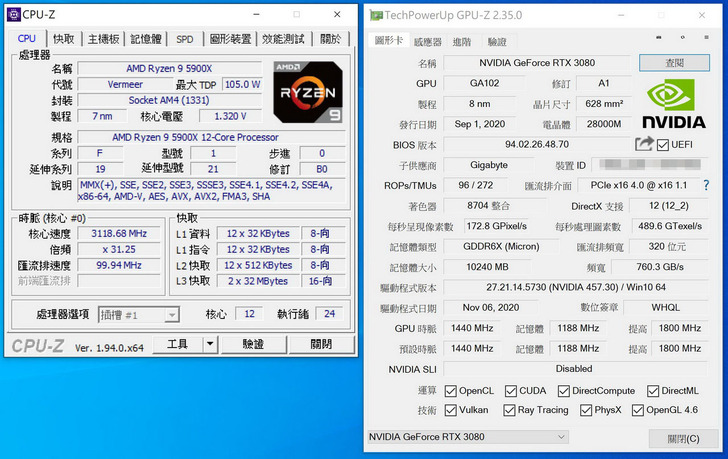Image resolution: width=728 pixels, height=459 pixels.
Task: Open the NVIDIA GeForce RTX 3080 GPU dropdown
Action: pyautogui.click(x=466, y=437)
